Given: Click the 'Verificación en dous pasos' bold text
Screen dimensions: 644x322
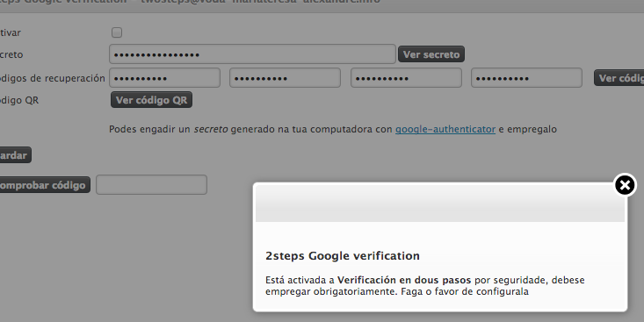Looking at the screenshot, I should point(404,280).
